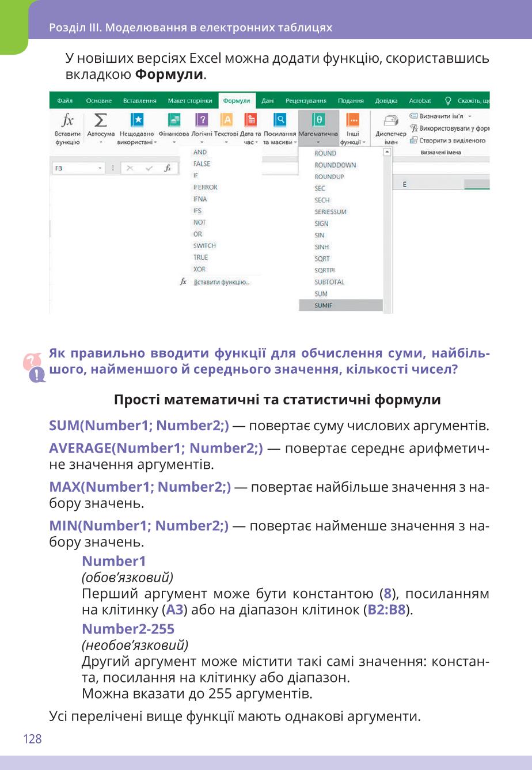
Task: Click the formula bar cancel X icon
Action: [x=130, y=169]
